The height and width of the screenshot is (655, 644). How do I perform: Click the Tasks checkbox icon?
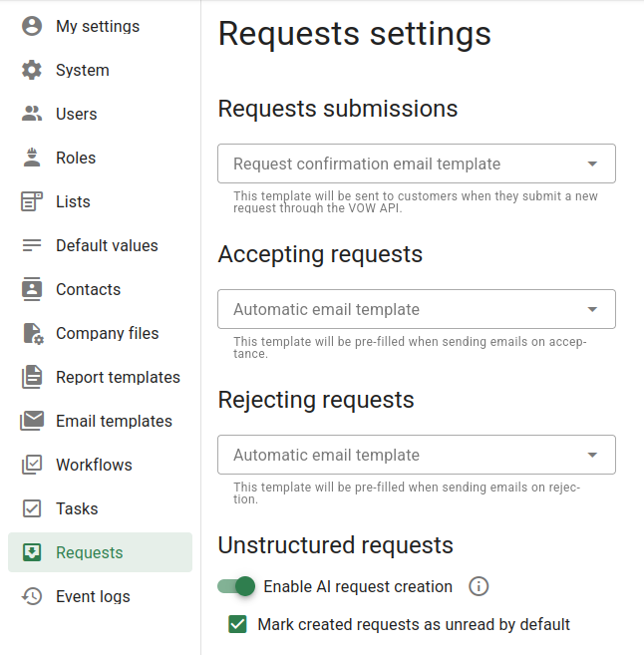[32, 508]
